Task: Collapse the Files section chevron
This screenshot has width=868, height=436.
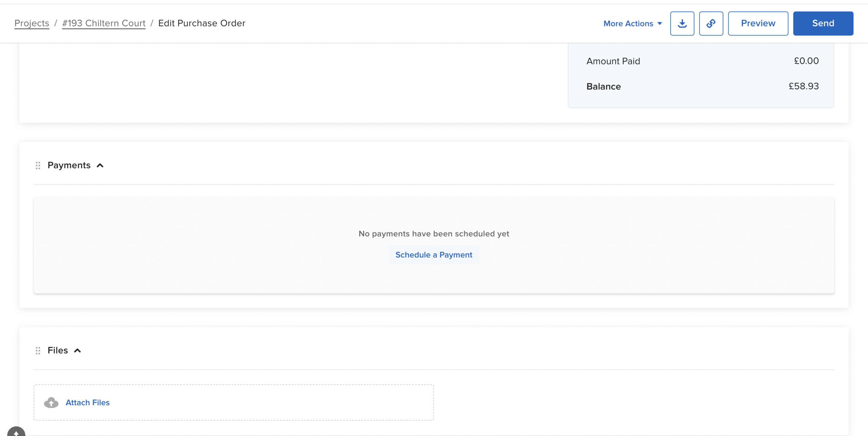Action: [x=78, y=350]
